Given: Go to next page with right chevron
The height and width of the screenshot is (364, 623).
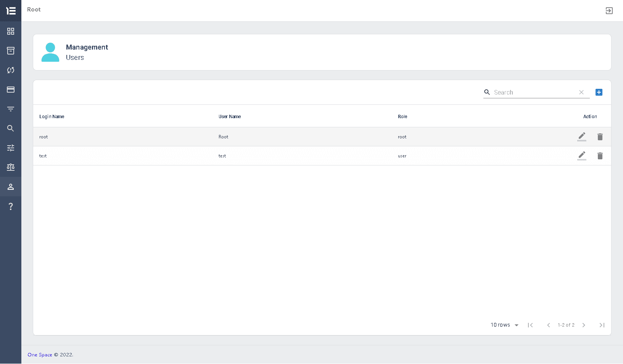Looking at the screenshot, I should pos(584,325).
